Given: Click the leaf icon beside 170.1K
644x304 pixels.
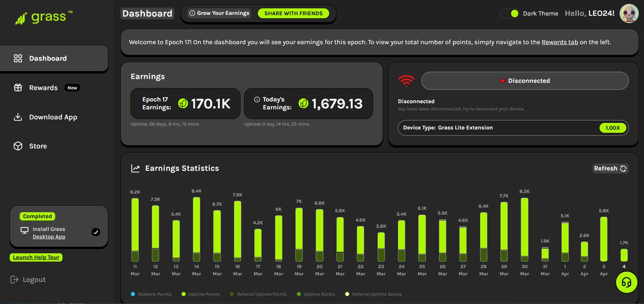Looking at the screenshot, I should 183,103.
